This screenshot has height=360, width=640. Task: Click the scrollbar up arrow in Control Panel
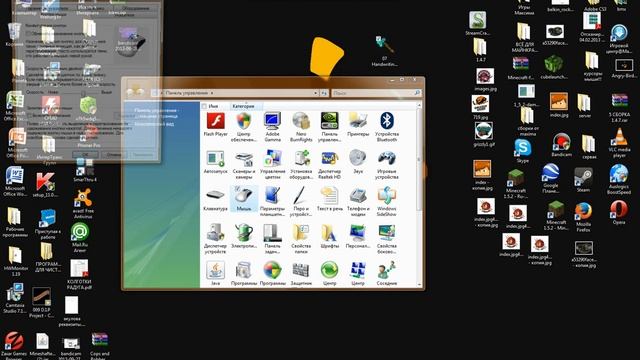[x=419, y=105]
